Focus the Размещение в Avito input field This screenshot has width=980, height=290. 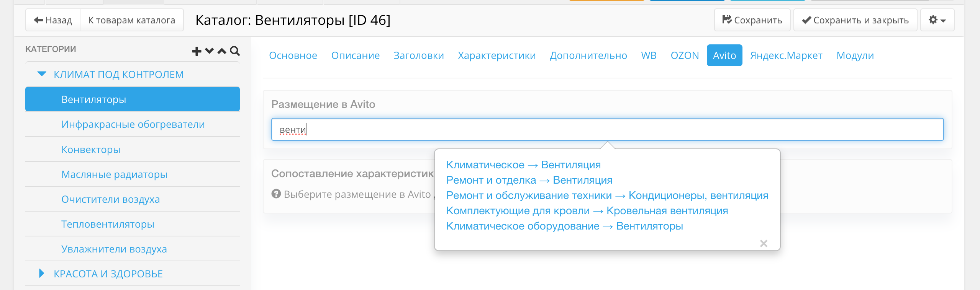pos(607,129)
